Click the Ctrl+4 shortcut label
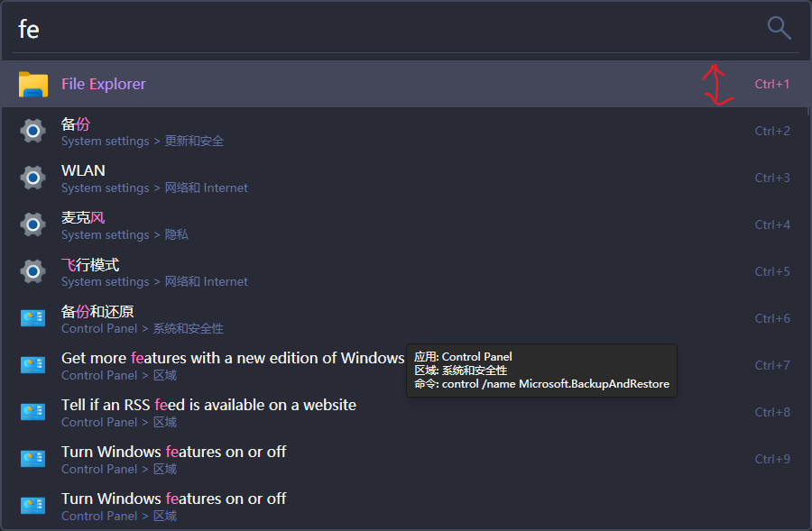 [772, 224]
